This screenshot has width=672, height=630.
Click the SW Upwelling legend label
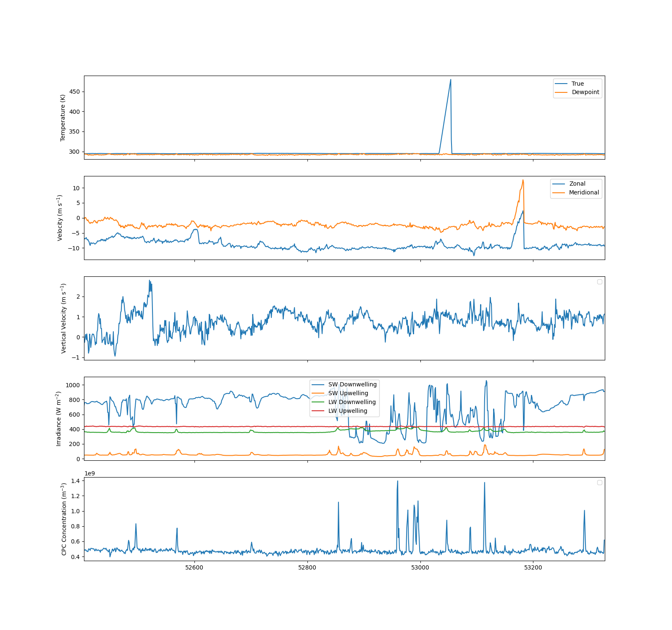(348, 393)
